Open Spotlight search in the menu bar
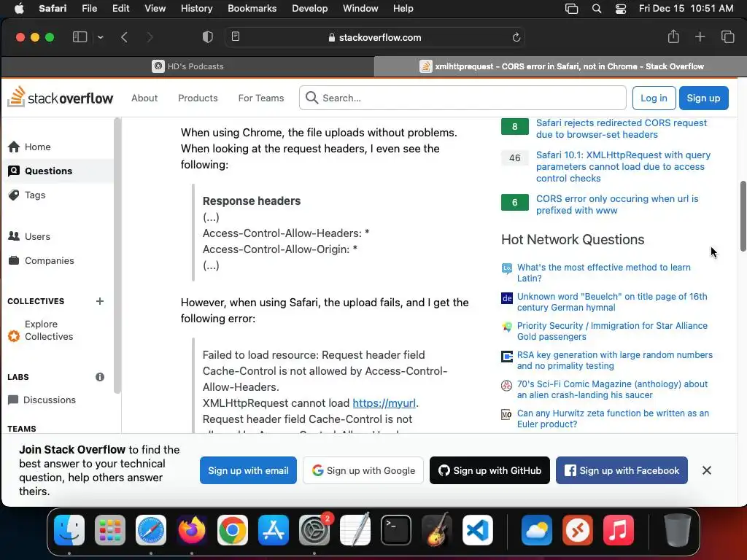Viewport: 747px width, 560px height. coord(596,9)
